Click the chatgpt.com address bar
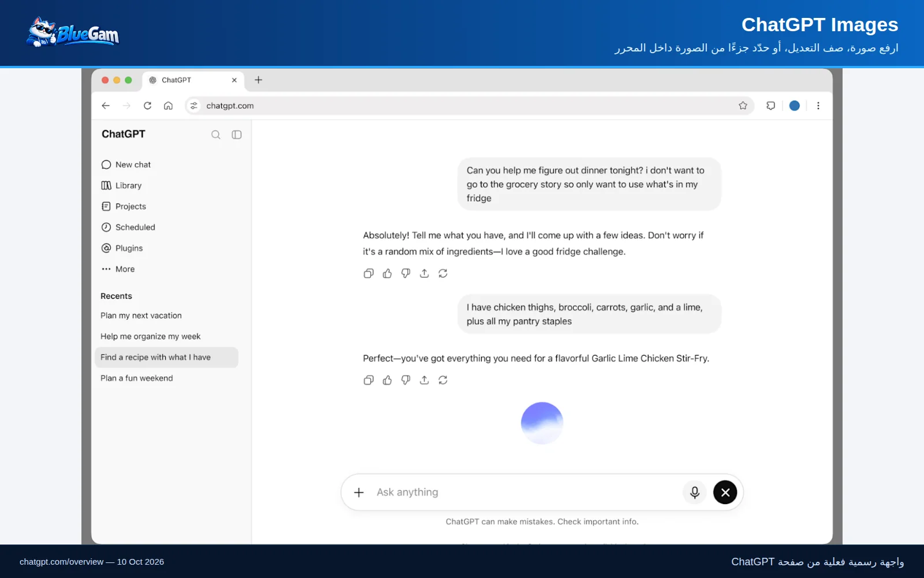 tap(470, 106)
